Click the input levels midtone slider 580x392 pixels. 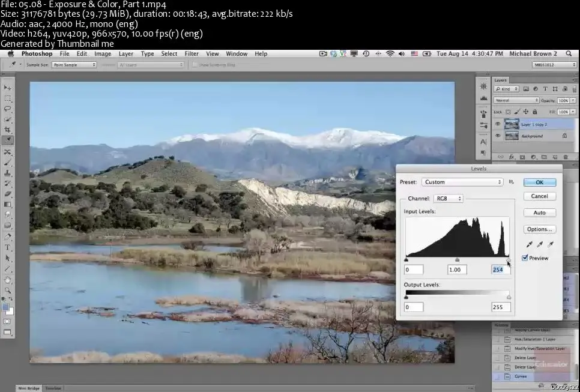coord(457,260)
